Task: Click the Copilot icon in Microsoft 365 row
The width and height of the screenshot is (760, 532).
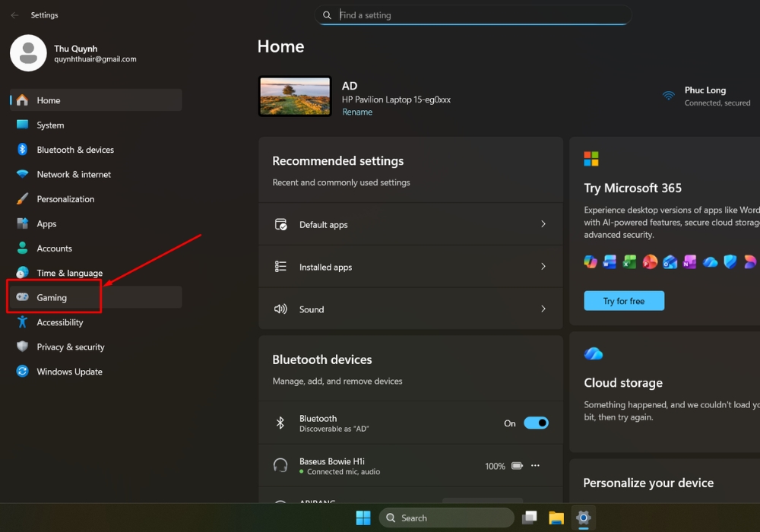Action: (x=590, y=261)
